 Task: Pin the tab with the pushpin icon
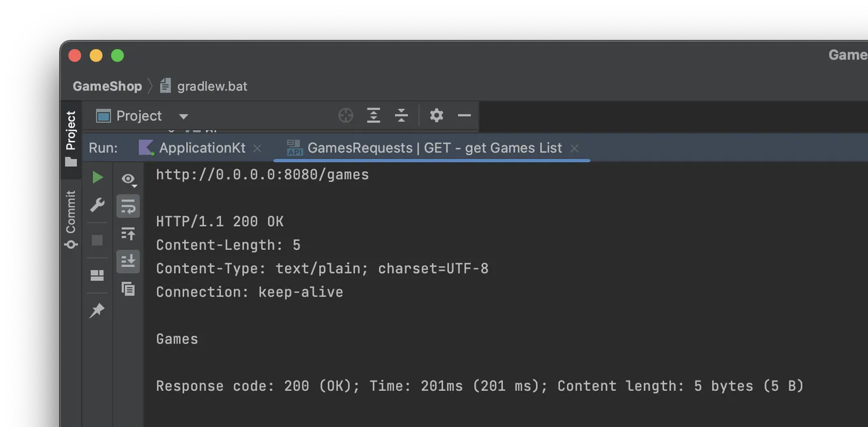[x=97, y=311]
